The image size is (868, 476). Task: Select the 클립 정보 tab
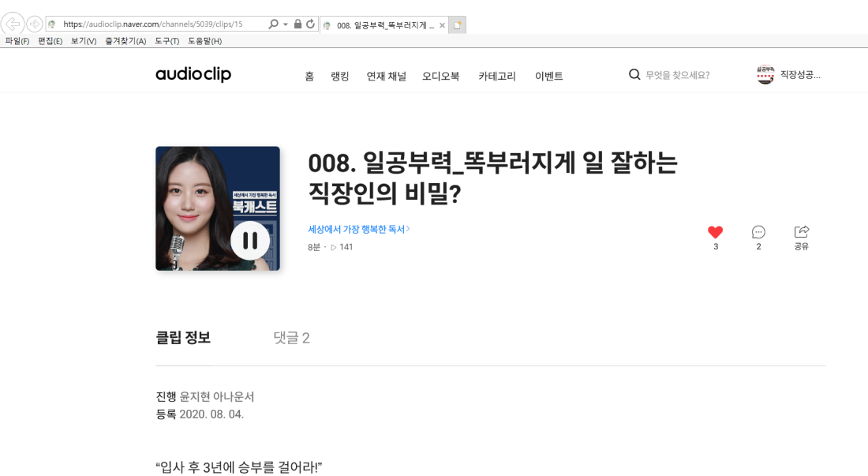point(183,338)
